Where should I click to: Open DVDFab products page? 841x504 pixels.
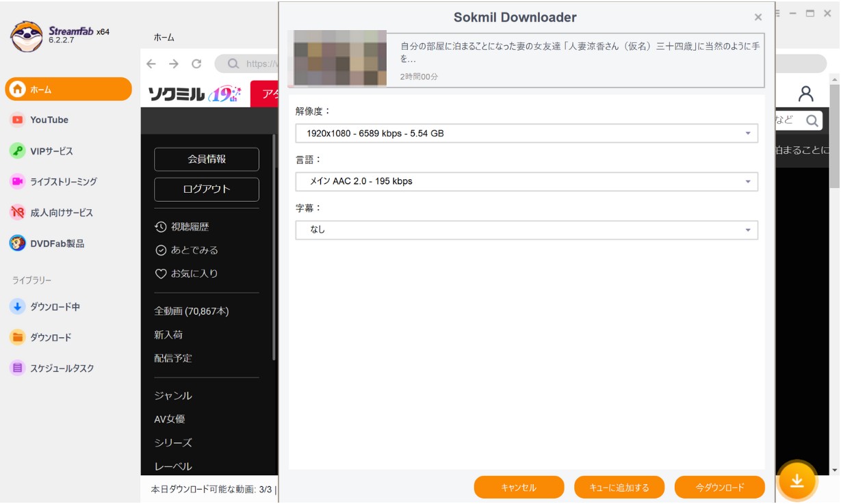57,243
